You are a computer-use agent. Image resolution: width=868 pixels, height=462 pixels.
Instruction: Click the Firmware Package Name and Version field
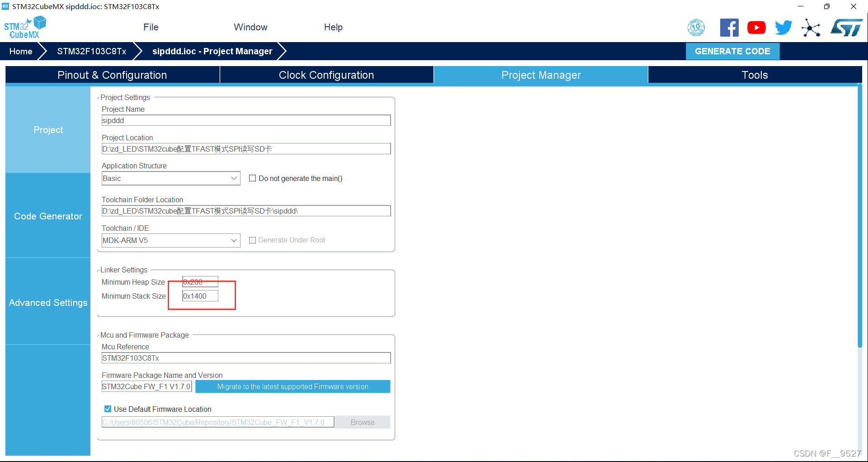tap(147, 386)
